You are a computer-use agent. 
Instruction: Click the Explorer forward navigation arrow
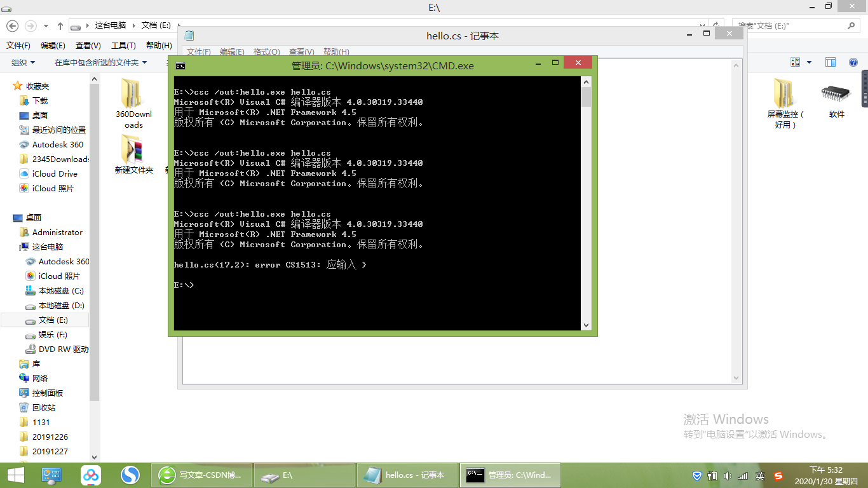(x=30, y=25)
